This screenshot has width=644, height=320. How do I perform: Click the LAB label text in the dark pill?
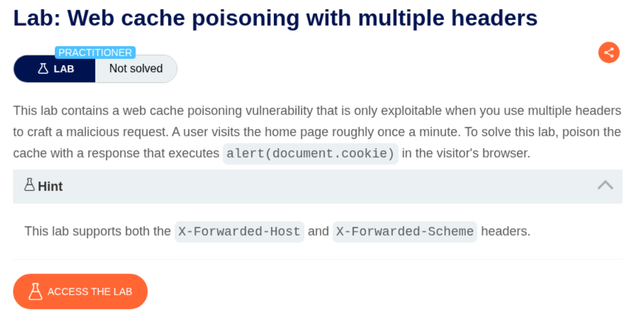click(x=63, y=69)
